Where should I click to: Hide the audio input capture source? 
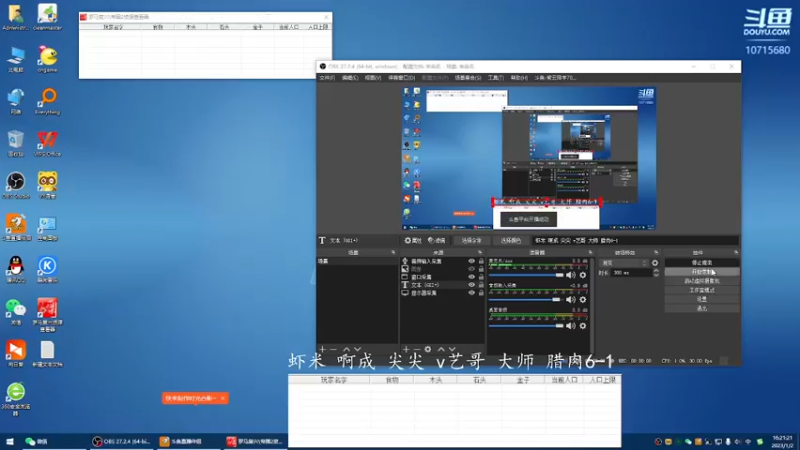point(471,261)
